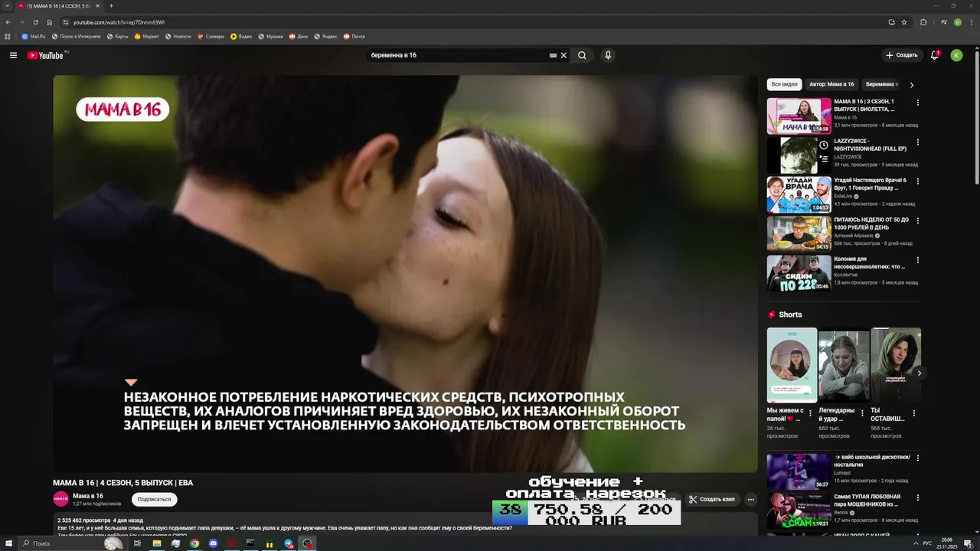This screenshot has height=551, width=980.
Task: Open 'ПИТАЮСЬ НЕДЕЛЮ ОТ 50 ДО 1000 РУБЛЕЙ' title
Action: click(871, 223)
